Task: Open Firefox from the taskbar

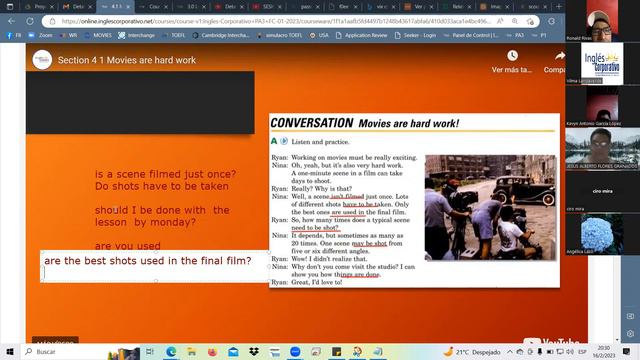Action: [x=212, y=351]
